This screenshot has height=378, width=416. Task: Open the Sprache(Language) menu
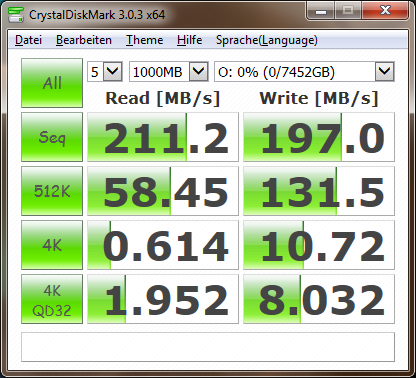267,40
